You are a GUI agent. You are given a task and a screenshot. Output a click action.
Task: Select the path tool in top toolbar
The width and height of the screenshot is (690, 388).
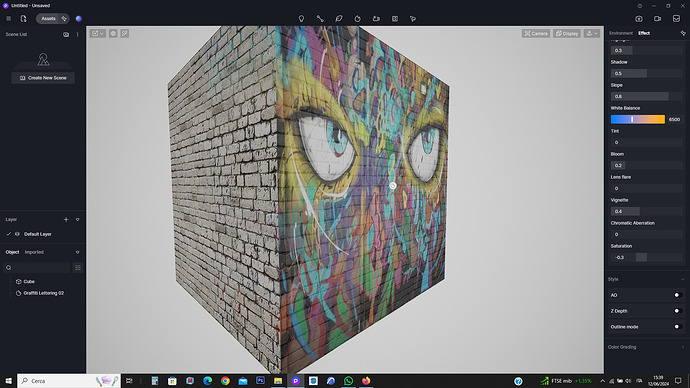pyautogui.click(x=320, y=18)
